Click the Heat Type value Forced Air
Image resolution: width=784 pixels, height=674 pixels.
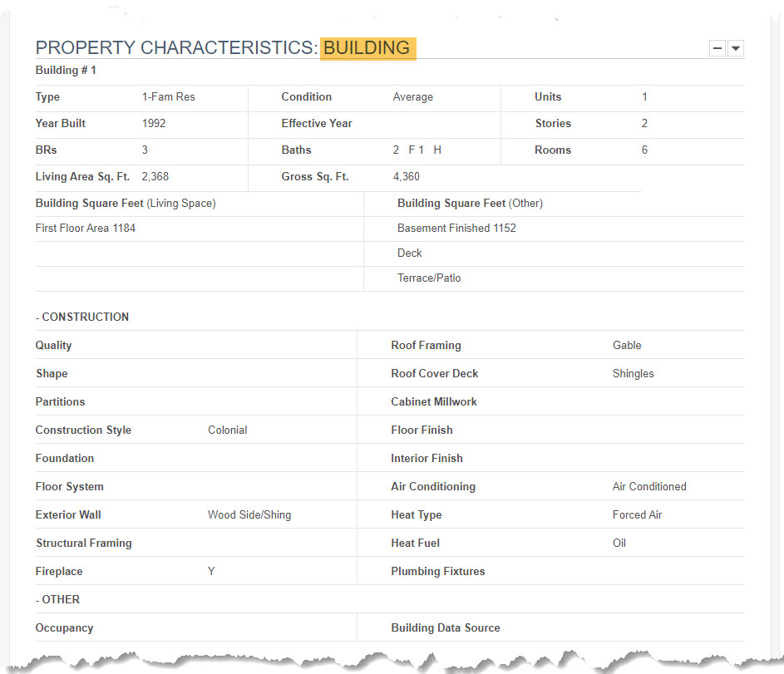tap(637, 515)
